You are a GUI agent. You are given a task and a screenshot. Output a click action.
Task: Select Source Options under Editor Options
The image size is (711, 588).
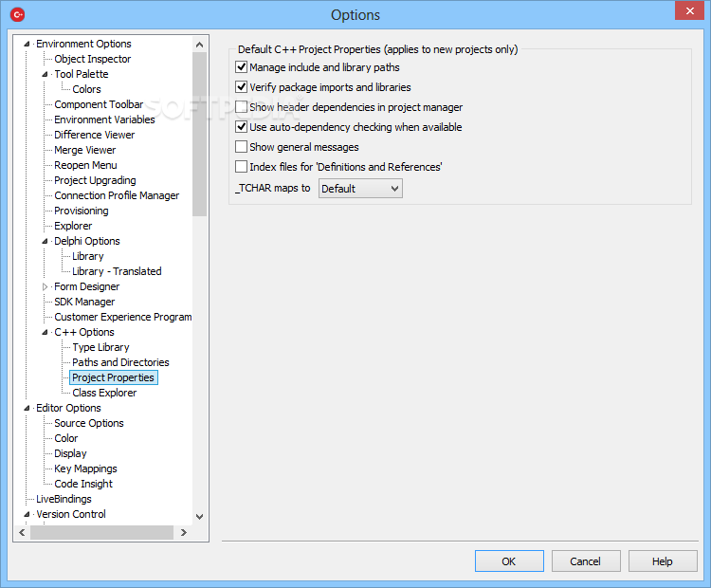(x=89, y=423)
